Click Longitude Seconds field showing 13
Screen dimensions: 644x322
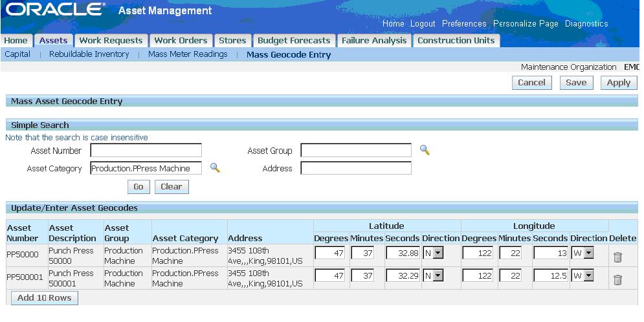(x=551, y=253)
